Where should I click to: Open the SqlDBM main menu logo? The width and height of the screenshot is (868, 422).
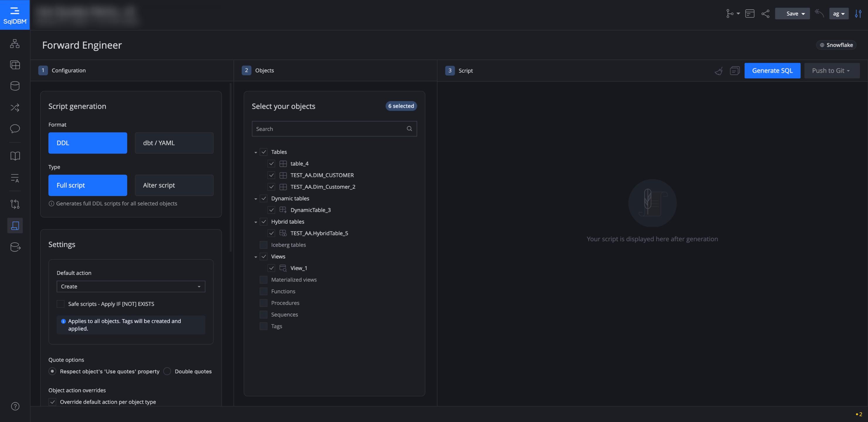coord(15,15)
